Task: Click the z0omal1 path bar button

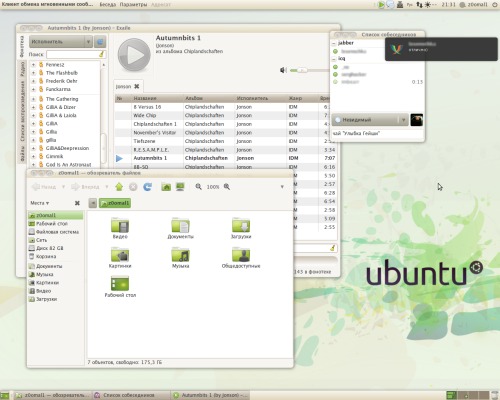Action: [115, 203]
